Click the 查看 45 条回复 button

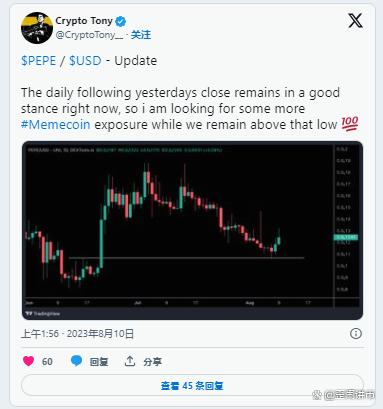click(x=192, y=386)
